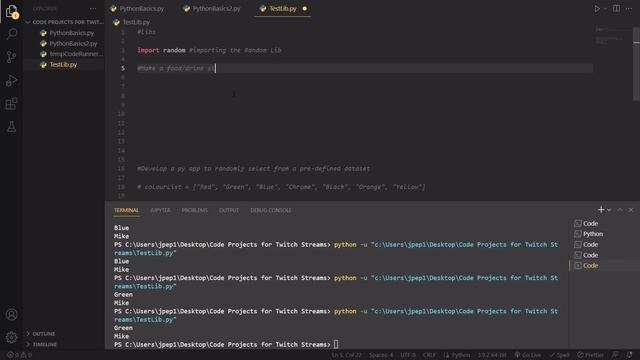Click the import random code line
Viewport: 640px width, 360px height.
pyautogui.click(x=209, y=50)
